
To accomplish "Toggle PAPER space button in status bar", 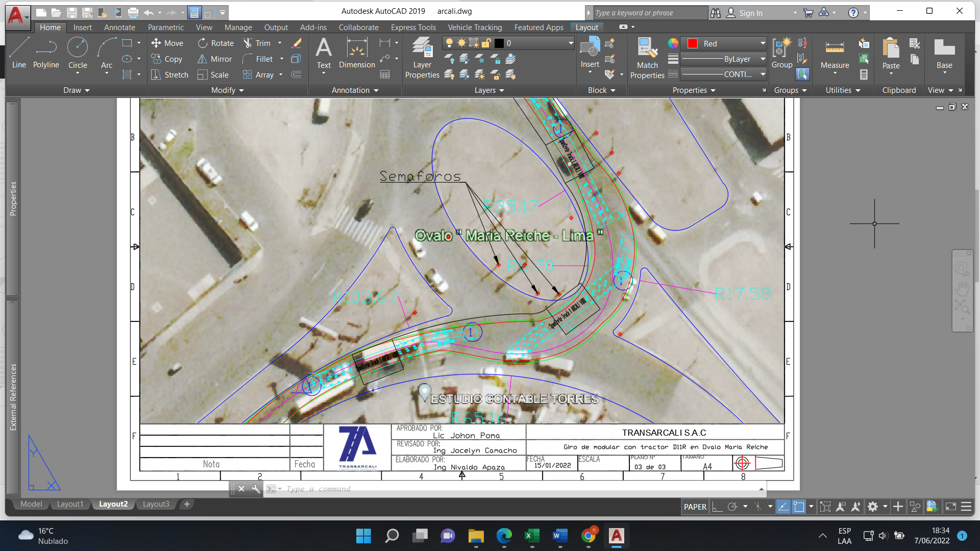I will [695, 507].
